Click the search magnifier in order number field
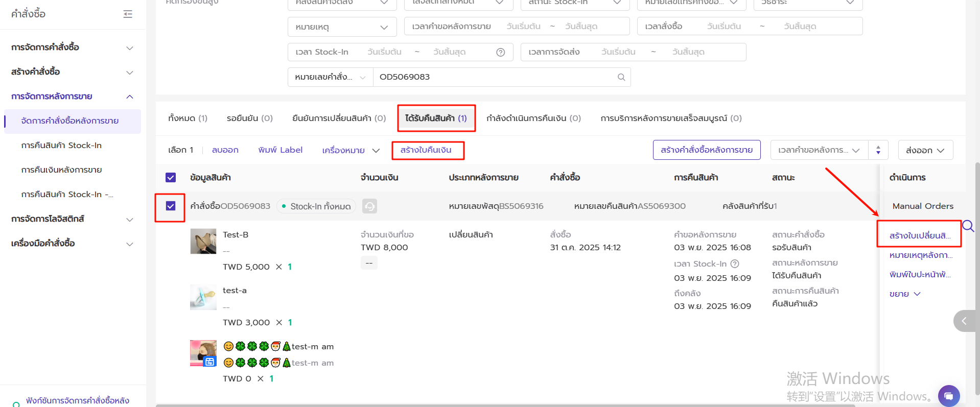Screen dimensions: 980x407 pos(621,77)
